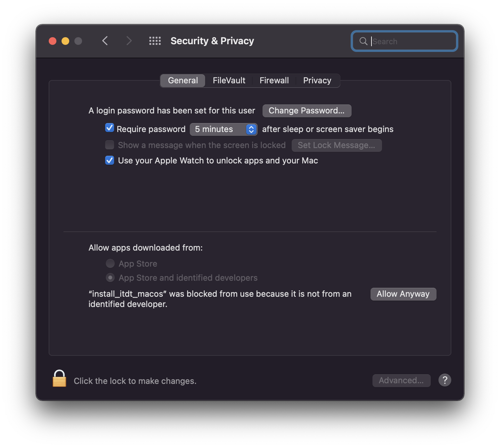Click the lock icon to make changes
Viewport: 500px width, 448px height.
point(59,379)
